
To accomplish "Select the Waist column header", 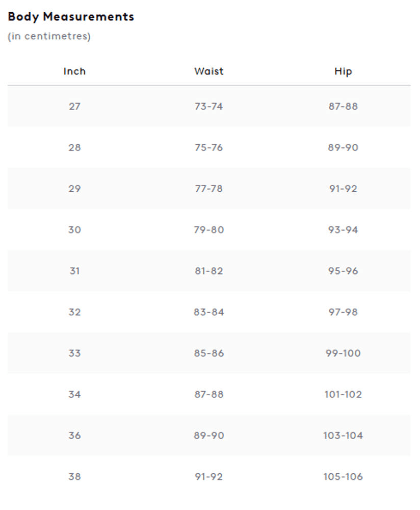I will (208, 71).
